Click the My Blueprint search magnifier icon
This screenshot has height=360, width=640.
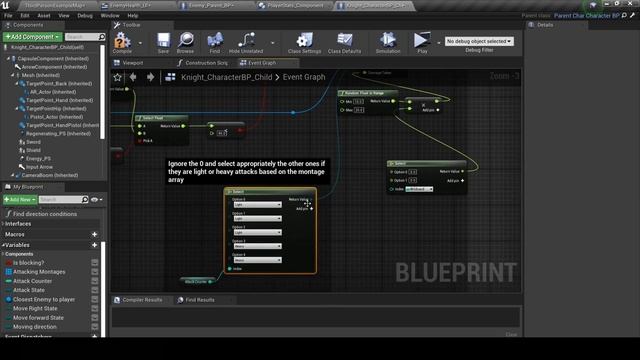click(x=84, y=200)
